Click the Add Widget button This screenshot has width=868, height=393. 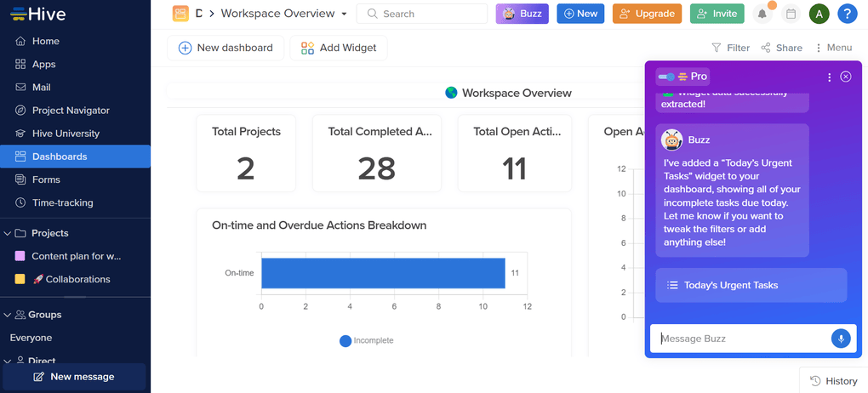pyautogui.click(x=339, y=48)
